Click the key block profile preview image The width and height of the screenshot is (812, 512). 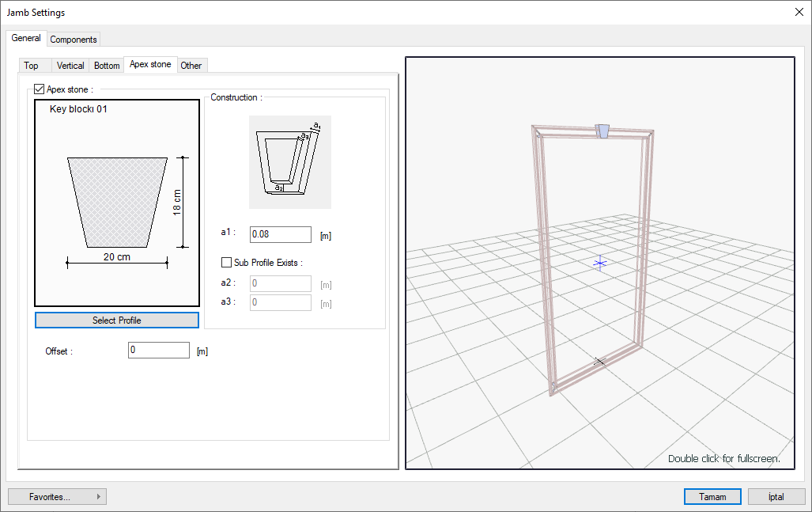click(x=117, y=203)
